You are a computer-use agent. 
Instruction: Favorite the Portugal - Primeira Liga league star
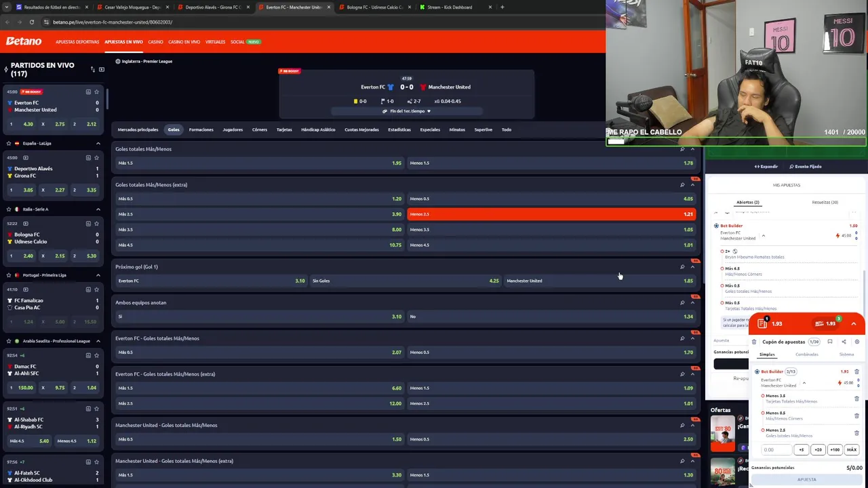pyautogui.click(x=8, y=275)
